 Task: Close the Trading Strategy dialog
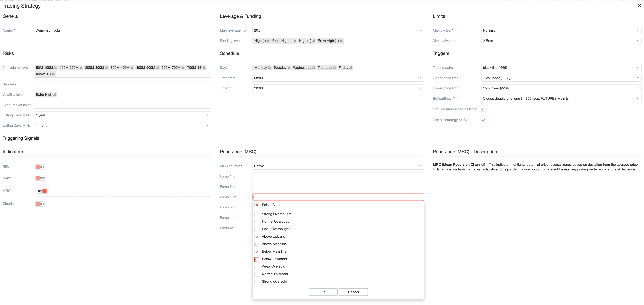tap(639, 6)
